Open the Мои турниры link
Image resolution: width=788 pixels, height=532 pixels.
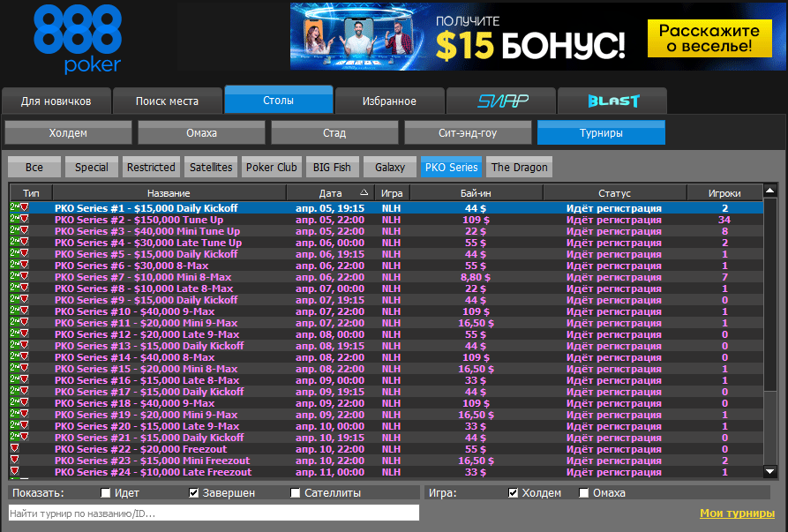point(737,513)
